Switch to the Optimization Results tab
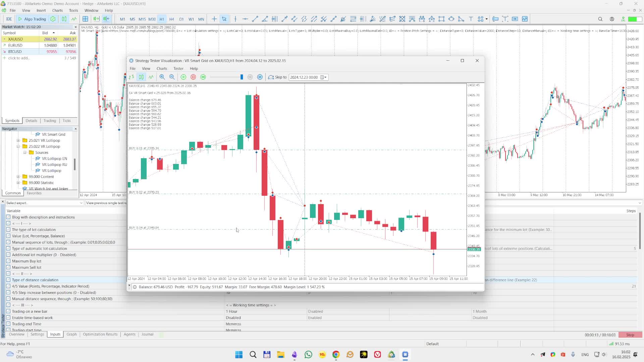Viewport: 644px width, 362px height. [x=100, y=334]
